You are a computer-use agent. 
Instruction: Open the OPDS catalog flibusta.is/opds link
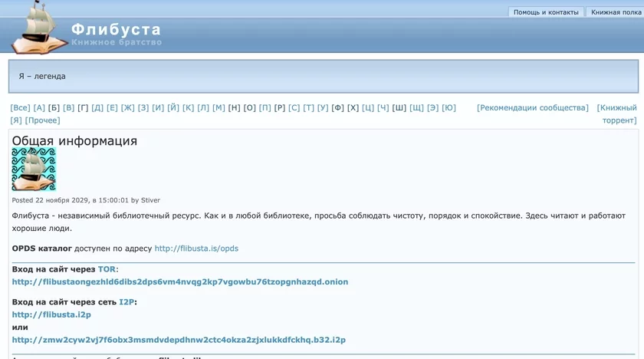click(x=196, y=249)
